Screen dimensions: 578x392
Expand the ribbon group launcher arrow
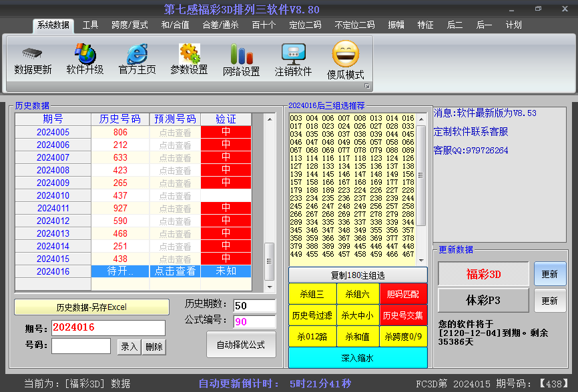[x=367, y=86]
